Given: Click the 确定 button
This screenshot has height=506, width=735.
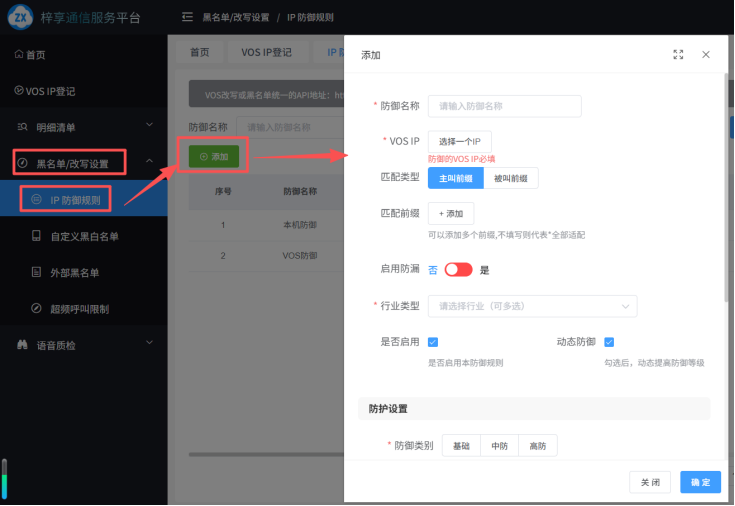Looking at the screenshot, I should (700, 482).
